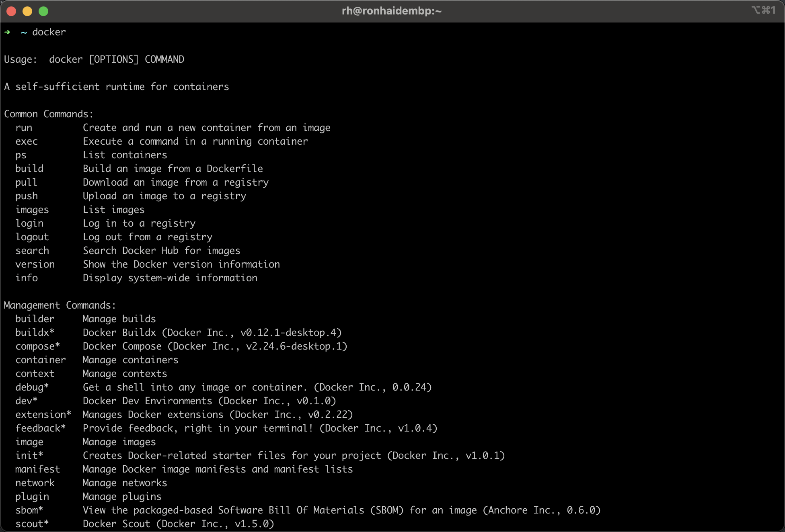Click the window title rh@ronhaidembp:~
This screenshot has height=532, width=785.
[392, 11]
